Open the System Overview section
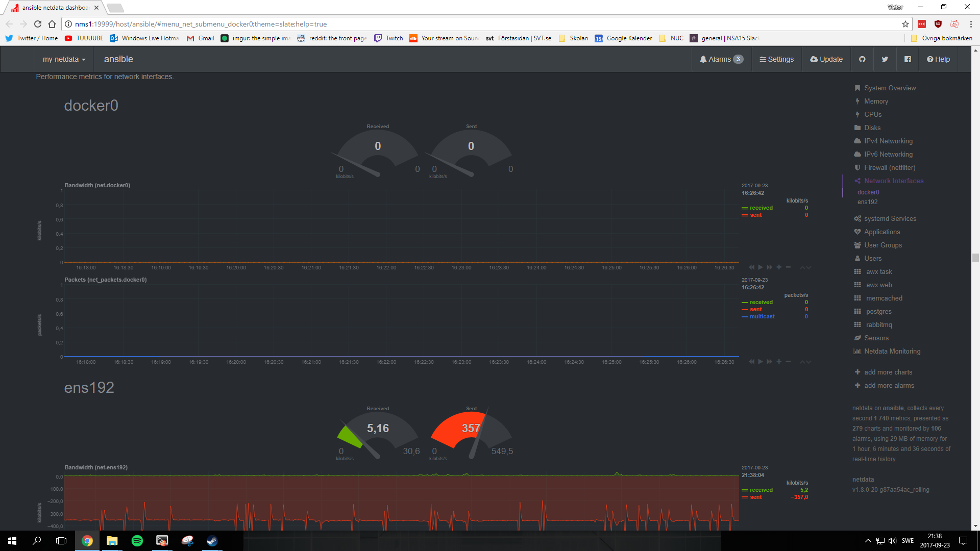 coord(890,88)
